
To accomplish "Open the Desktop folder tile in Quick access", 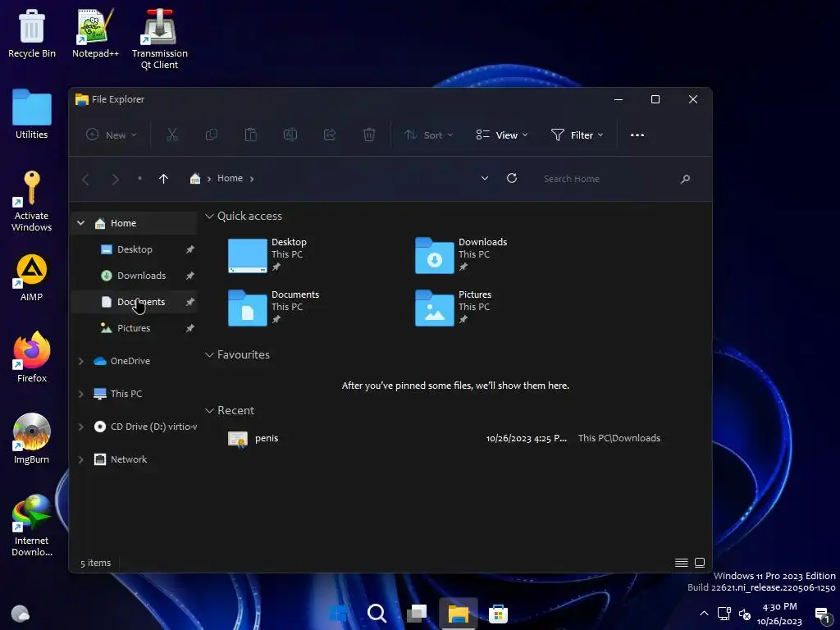I will click(x=268, y=256).
